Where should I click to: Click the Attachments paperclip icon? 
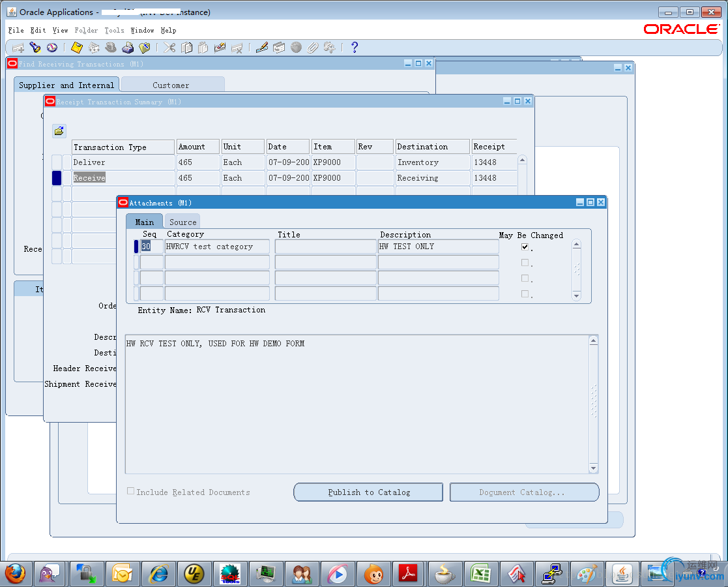coord(312,48)
